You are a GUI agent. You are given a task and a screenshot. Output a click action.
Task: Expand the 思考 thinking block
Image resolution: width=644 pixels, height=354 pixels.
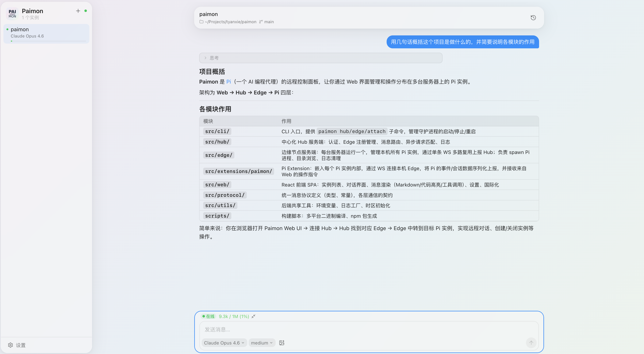coord(321,58)
